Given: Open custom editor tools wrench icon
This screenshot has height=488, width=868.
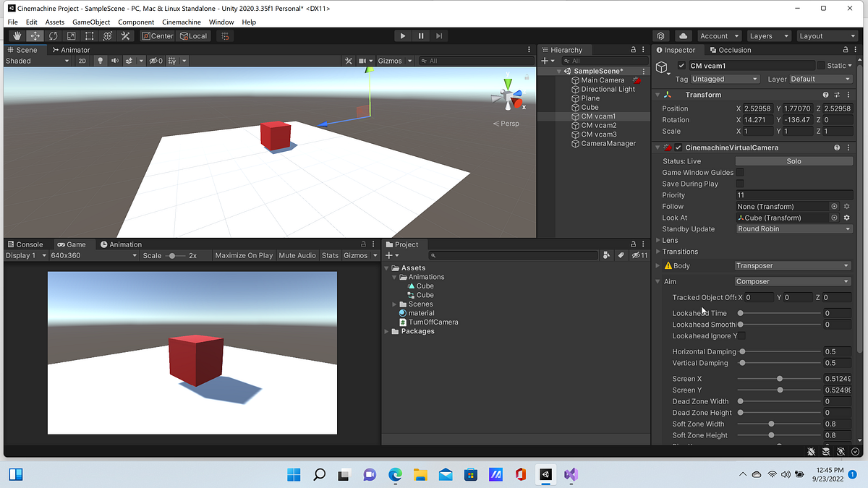Looking at the screenshot, I should pyautogui.click(x=125, y=35).
